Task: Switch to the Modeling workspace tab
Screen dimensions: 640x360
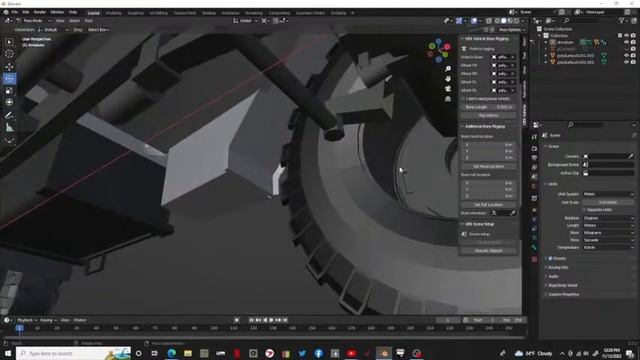Action: [x=113, y=13]
